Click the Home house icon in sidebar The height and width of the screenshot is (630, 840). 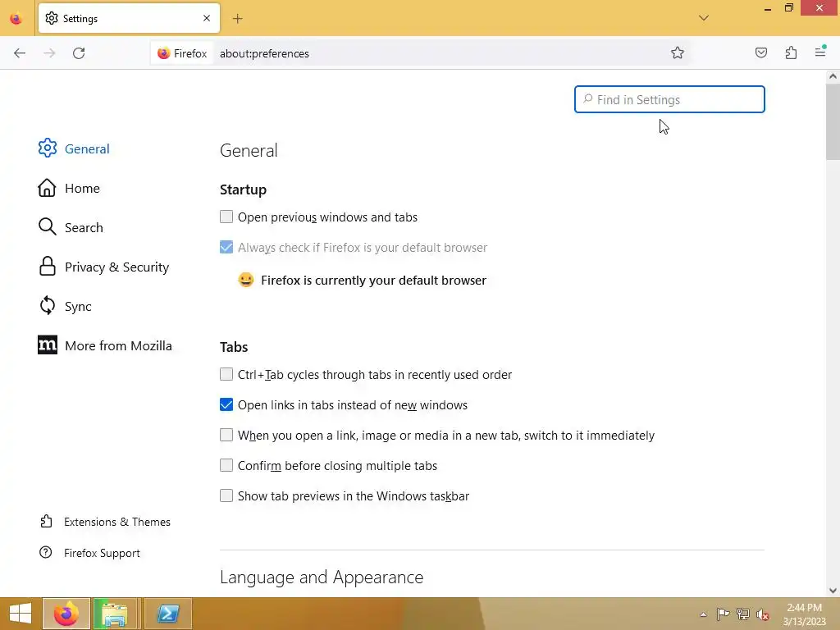47,188
